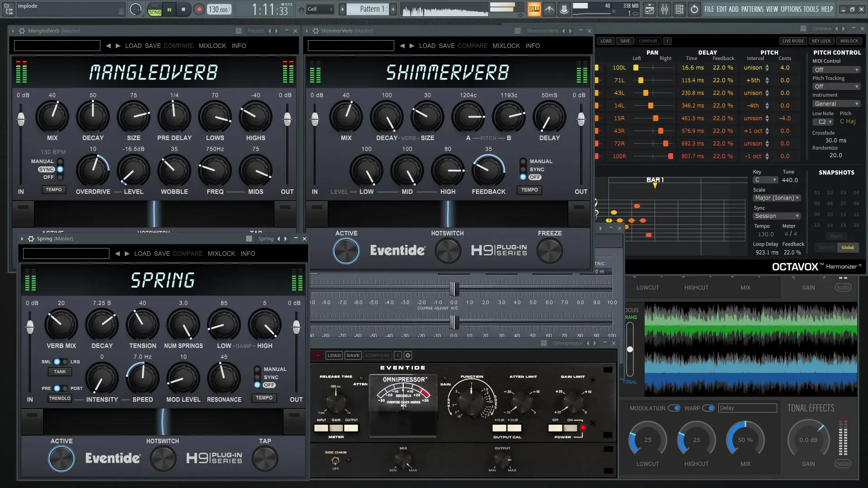Viewport: 868px width, 488px height.
Task: Open the channel rack icon
Action: point(679,9)
